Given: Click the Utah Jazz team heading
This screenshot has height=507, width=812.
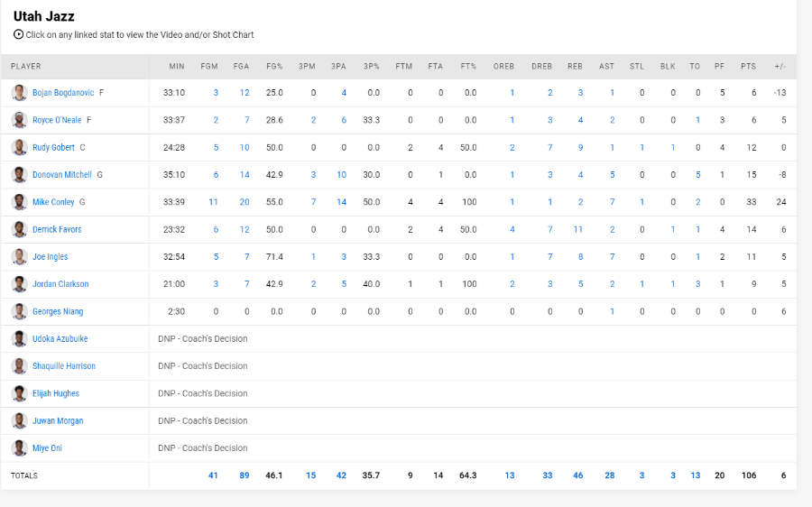Looking at the screenshot, I should (x=44, y=16).
